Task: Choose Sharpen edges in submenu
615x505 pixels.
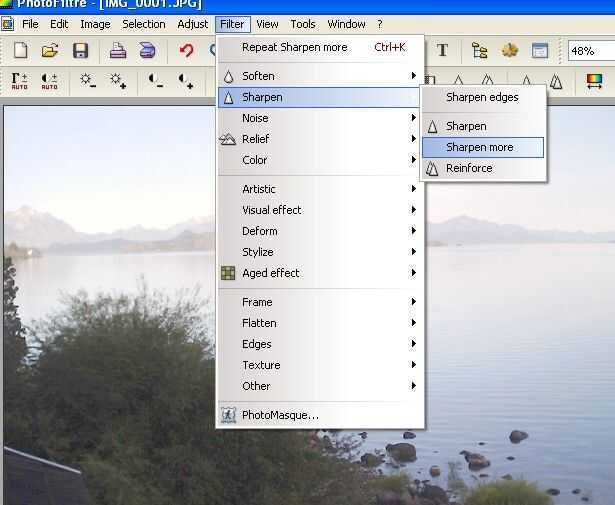Action: coord(483,97)
